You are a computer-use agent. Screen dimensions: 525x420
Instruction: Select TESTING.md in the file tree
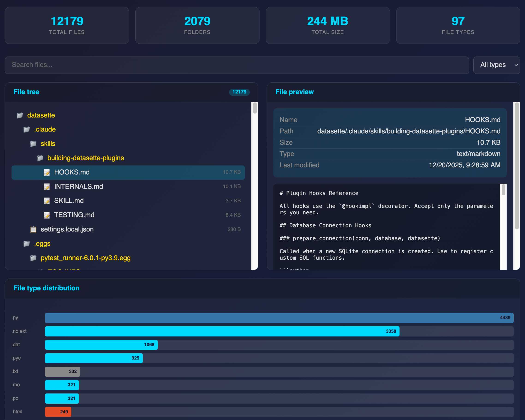74,215
